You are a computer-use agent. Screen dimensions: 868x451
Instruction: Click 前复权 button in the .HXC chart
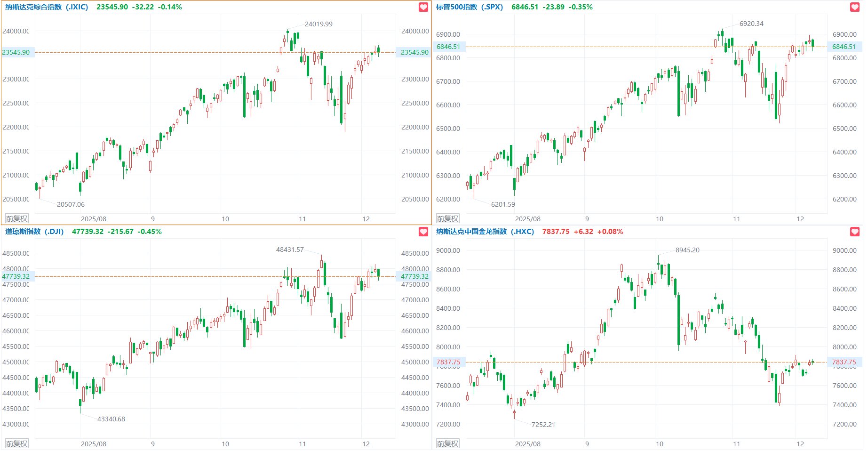coord(447,443)
